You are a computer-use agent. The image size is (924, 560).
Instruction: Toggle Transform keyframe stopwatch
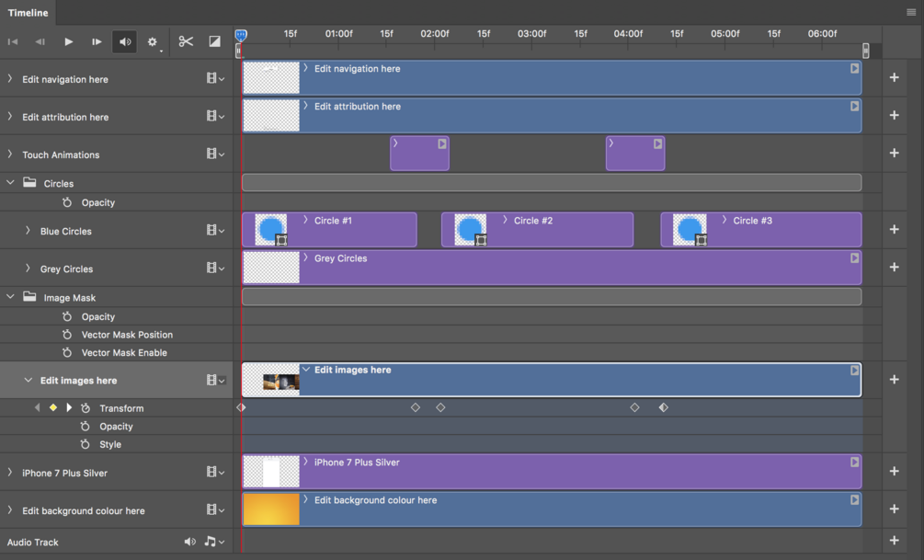point(86,408)
